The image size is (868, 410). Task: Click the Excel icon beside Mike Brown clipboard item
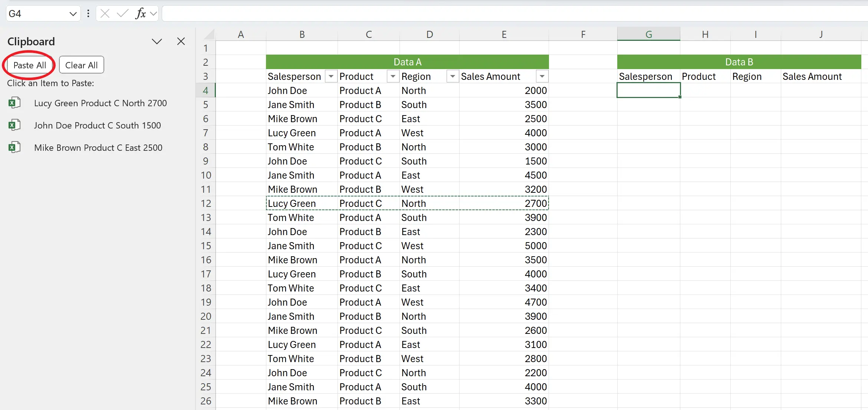[14, 147]
